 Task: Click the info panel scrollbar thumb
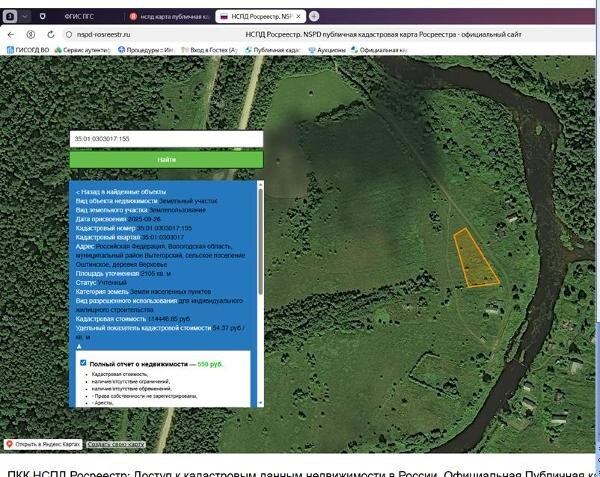coord(261,241)
